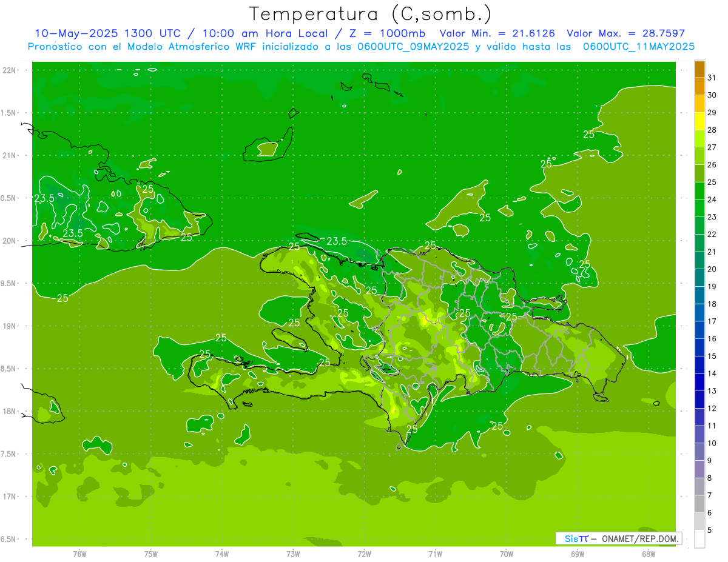
Task: Pick the legend color between 19 and 20
Action: 699,278
